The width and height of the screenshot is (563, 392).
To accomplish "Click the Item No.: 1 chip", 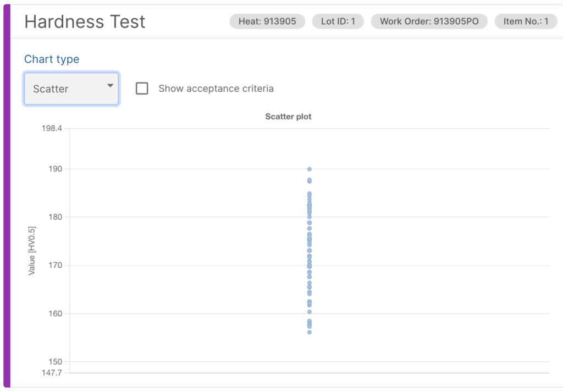I will coord(526,21).
